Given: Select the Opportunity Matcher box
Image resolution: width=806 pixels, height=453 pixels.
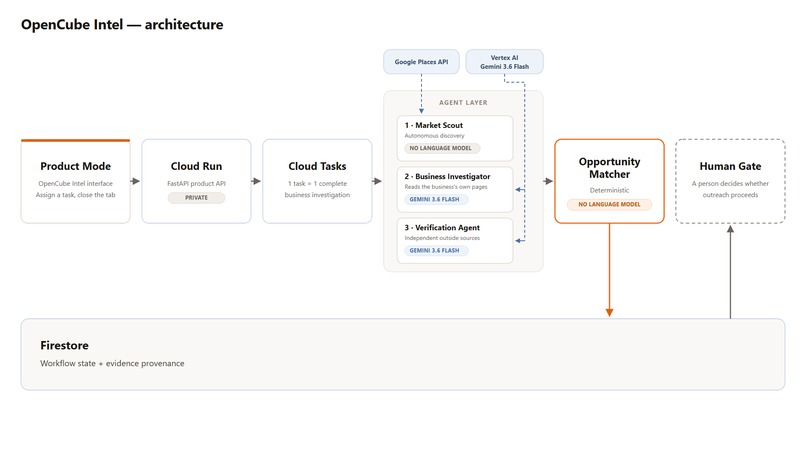Looking at the screenshot, I should click(x=609, y=181).
